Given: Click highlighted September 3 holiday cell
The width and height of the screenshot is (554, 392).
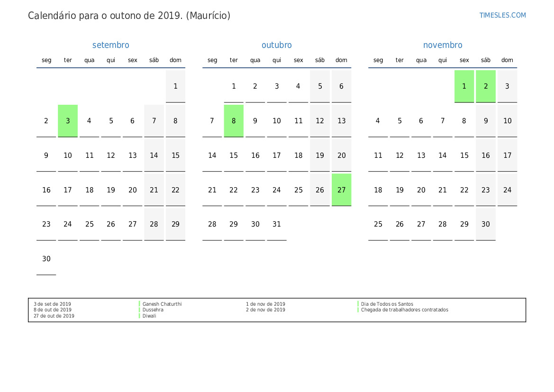Looking at the screenshot, I should coord(68,121).
